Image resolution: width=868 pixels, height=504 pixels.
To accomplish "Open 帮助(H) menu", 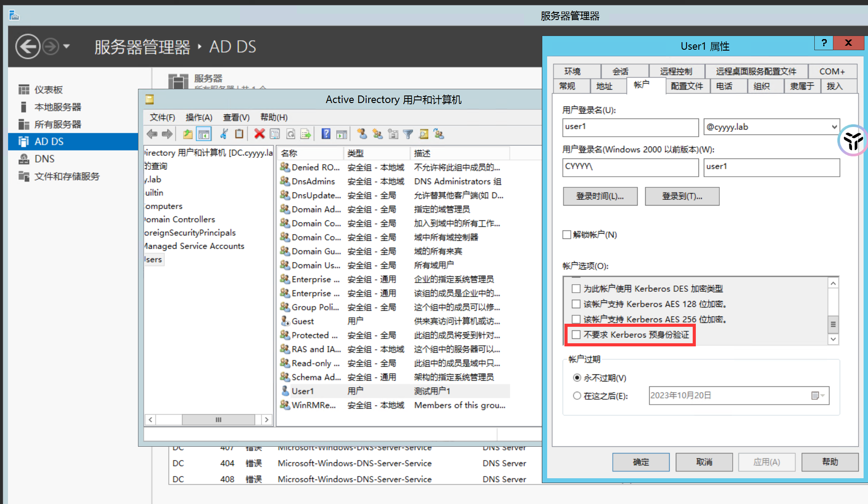I will click(274, 117).
